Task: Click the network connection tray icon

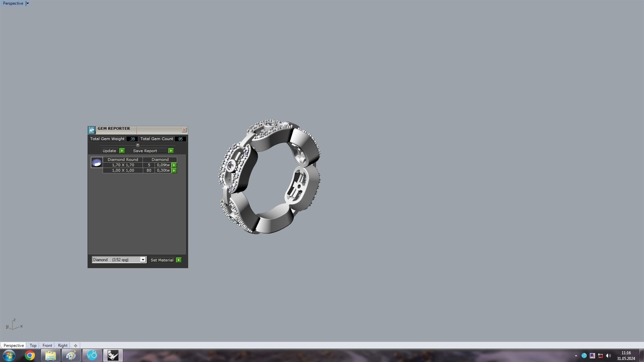Action: [x=600, y=356]
